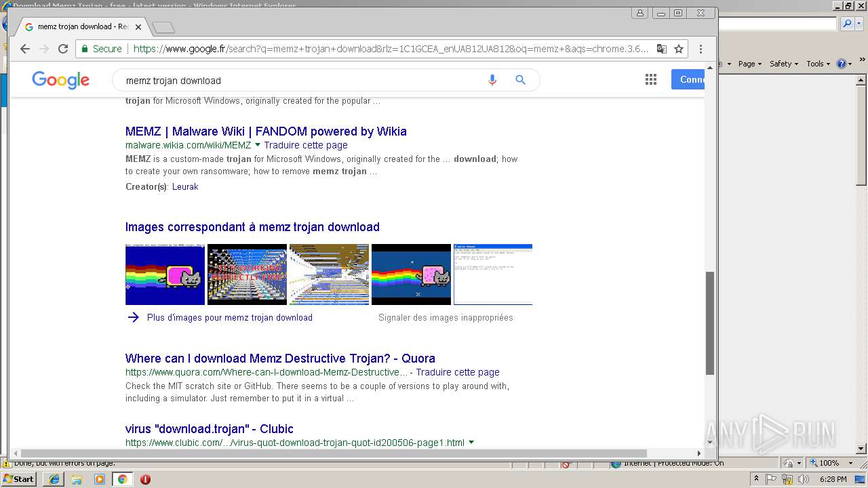Viewport: 868px width, 488px height.
Task: Open Images correspondant à memz trojan download
Action: 252,227
